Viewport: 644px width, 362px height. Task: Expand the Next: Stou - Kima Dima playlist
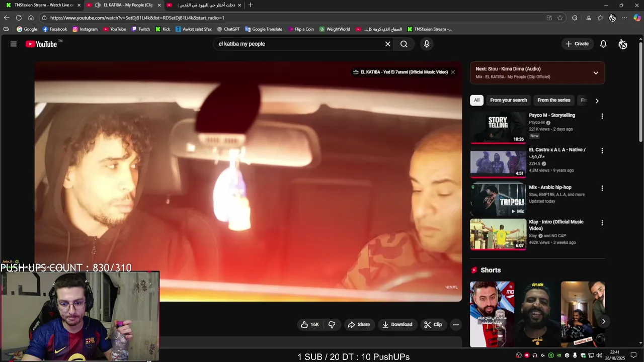click(x=596, y=73)
